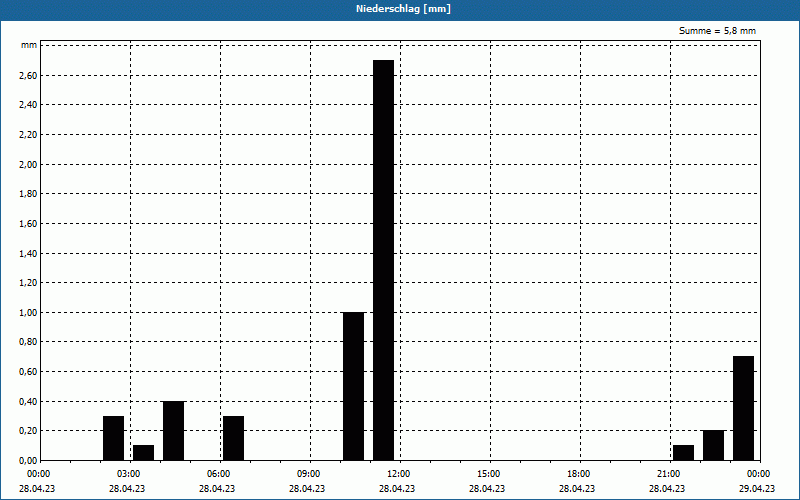The width and height of the screenshot is (800, 500).
Task: Click the 28.04.23 date under 03:00
Action: 127,488
